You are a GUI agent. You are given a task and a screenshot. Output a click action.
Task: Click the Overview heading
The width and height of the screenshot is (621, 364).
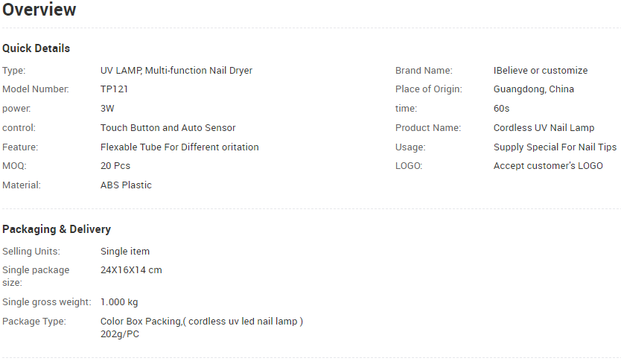point(39,10)
